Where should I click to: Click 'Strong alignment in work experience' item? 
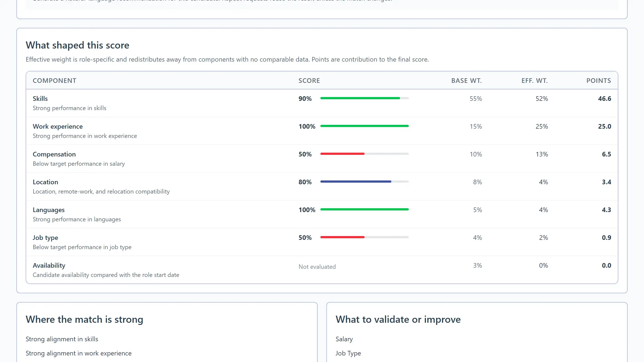79,353
